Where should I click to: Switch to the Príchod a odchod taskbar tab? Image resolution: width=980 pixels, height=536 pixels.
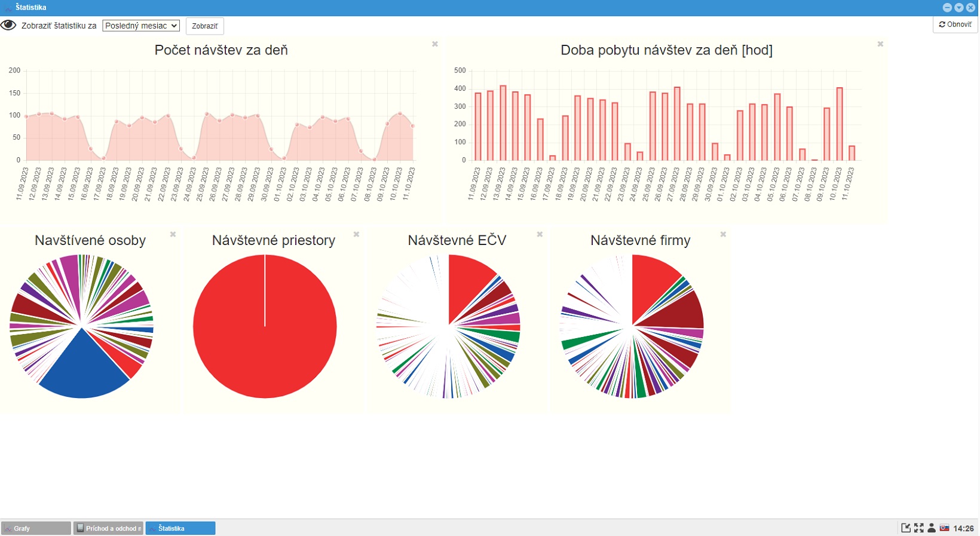(108, 528)
